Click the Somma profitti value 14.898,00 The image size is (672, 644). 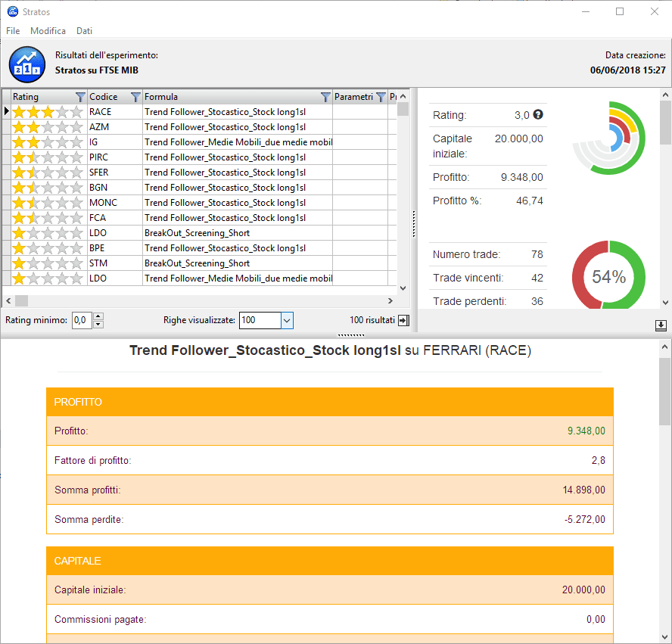tap(583, 490)
